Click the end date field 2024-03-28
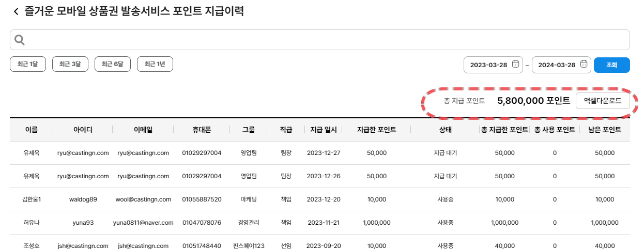 pos(556,65)
